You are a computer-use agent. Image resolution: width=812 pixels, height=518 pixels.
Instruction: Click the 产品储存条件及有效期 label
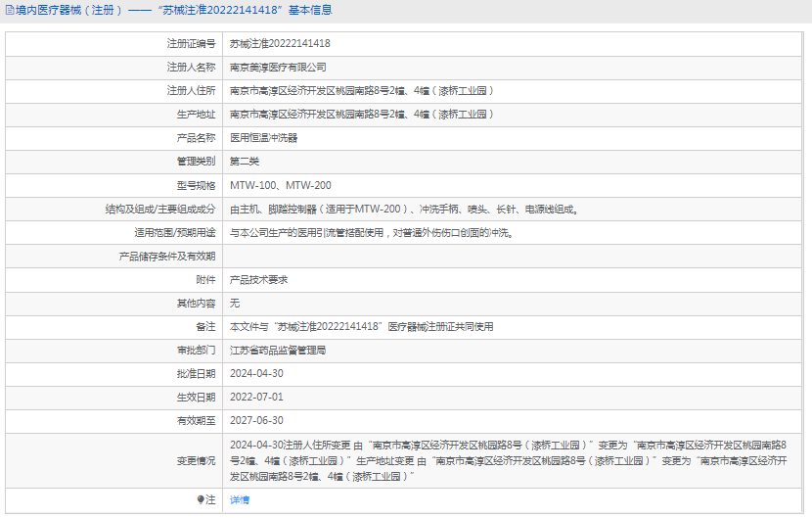167,257
